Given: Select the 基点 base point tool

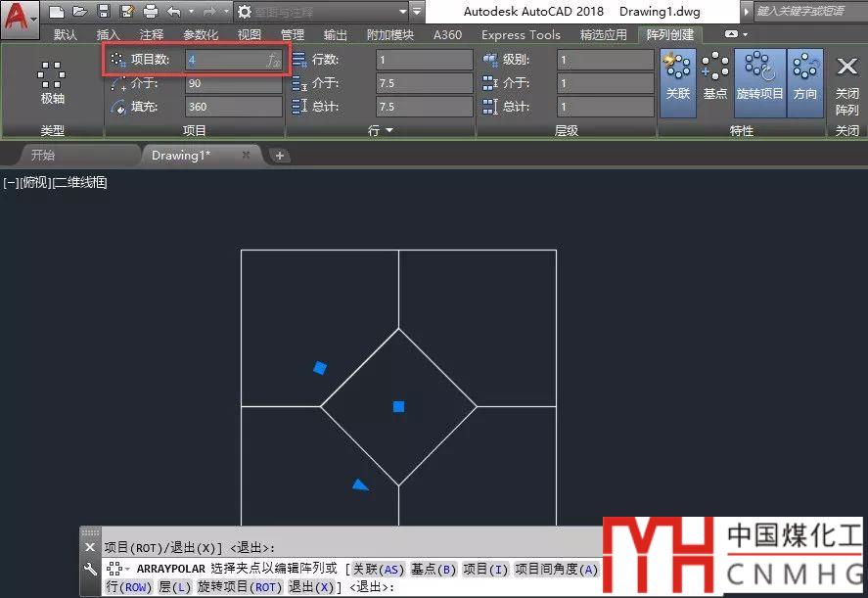Looking at the screenshot, I should 715,78.
